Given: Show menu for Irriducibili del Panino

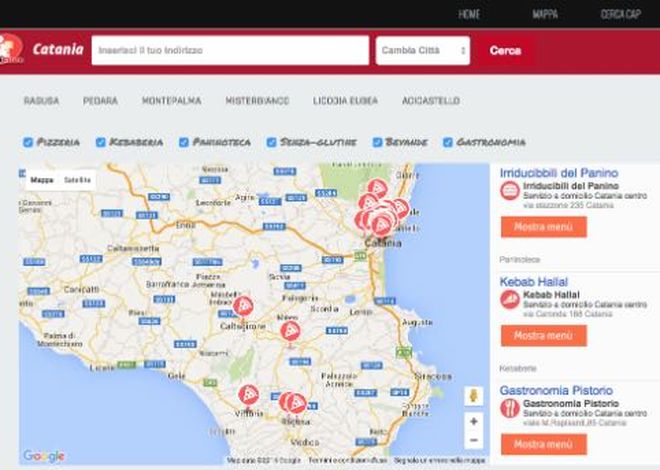Looking at the screenshot, I should 543,227.
